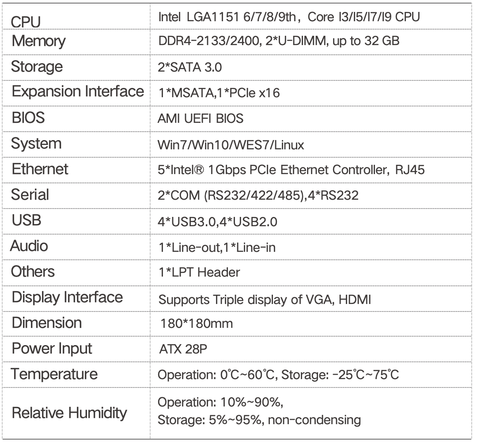Select the 1*LPT Header value
This screenshot has width=477, height=448.
199,272
